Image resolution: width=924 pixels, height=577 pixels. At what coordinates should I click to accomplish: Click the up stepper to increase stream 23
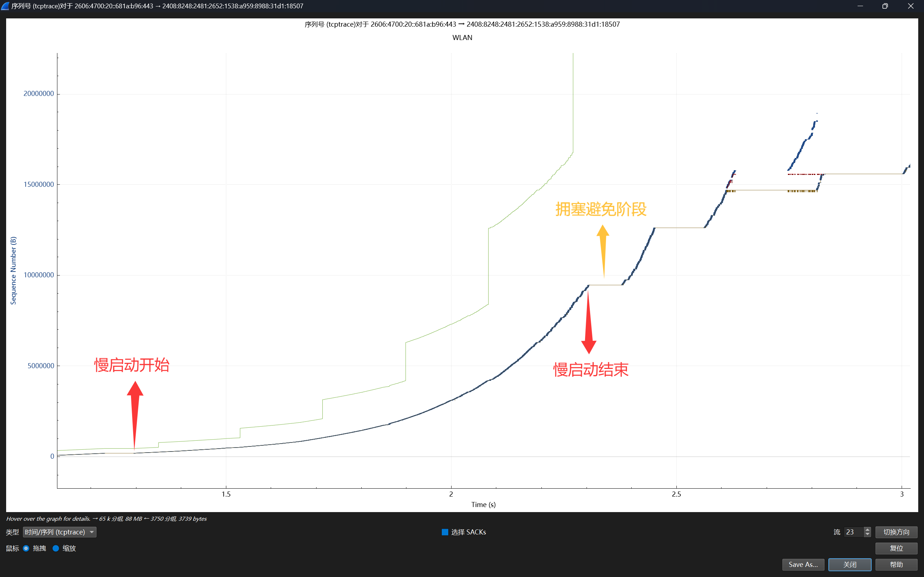point(867,529)
